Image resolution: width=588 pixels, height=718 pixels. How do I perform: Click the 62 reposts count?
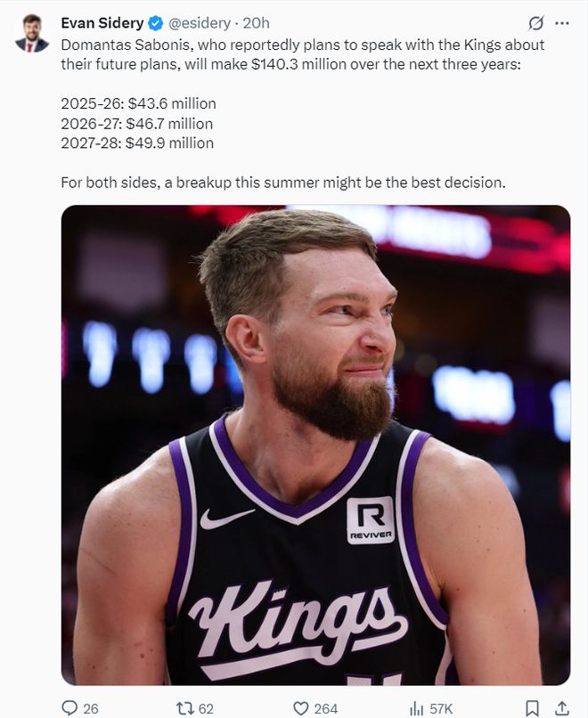(x=206, y=708)
